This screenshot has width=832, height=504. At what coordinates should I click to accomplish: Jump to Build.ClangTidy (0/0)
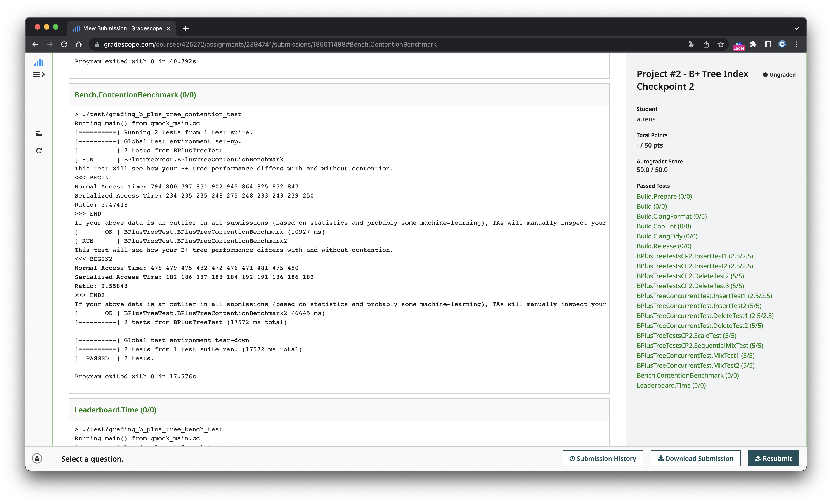[x=667, y=236]
